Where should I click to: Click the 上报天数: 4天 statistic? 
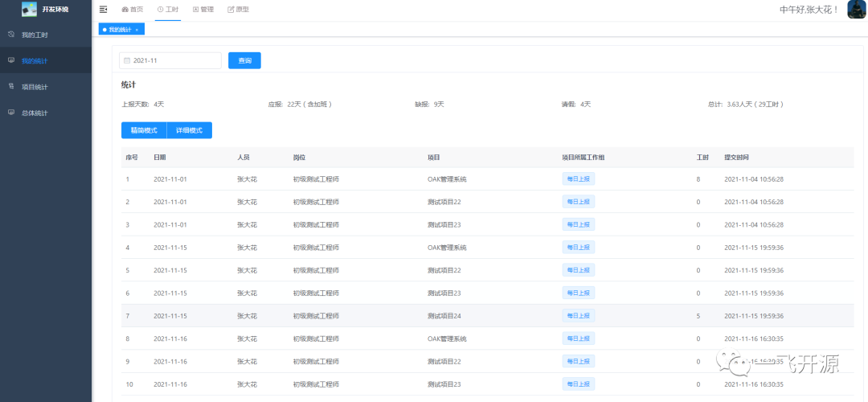[143, 104]
